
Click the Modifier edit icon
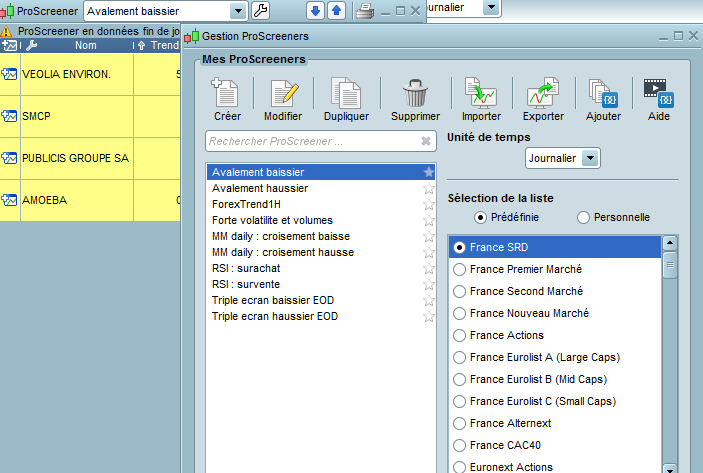point(284,93)
